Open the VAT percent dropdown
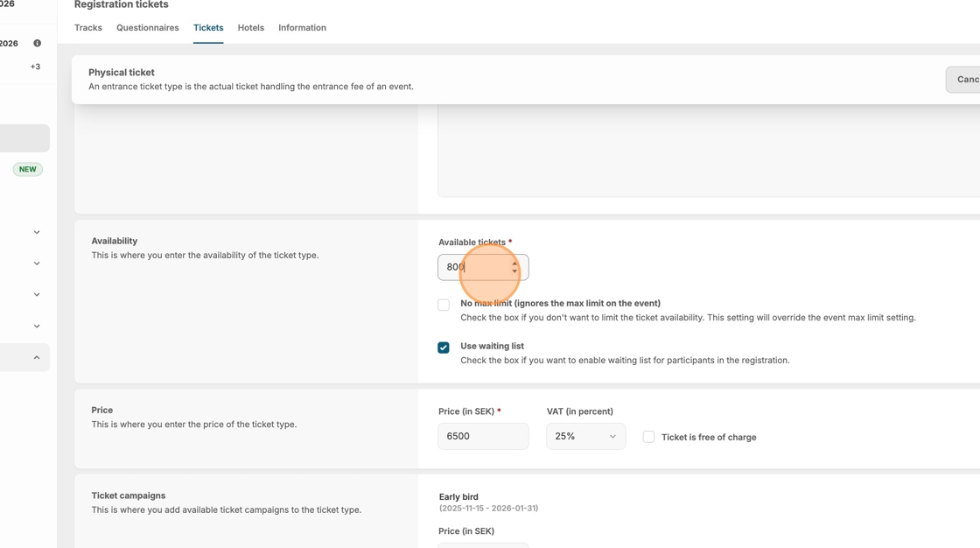Image resolution: width=980 pixels, height=548 pixels. click(x=585, y=436)
